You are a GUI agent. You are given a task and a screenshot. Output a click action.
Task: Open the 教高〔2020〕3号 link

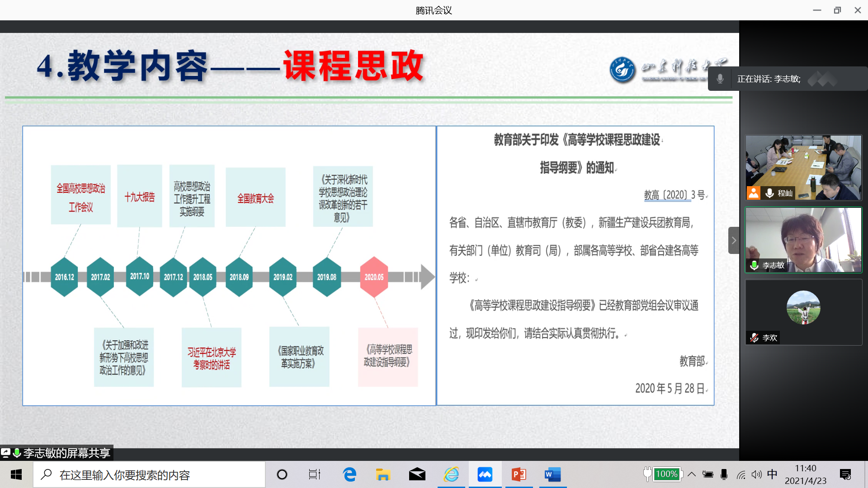(x=667, y=195)
